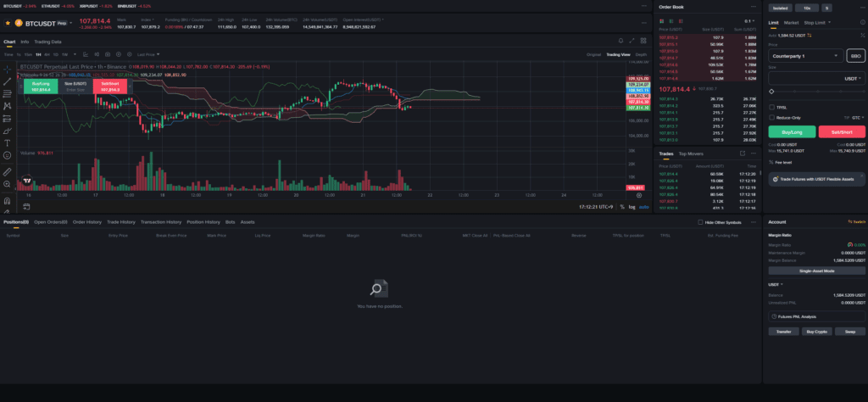Select the ruler measure tool
The image size is (868, 402).
coord(7,170)
